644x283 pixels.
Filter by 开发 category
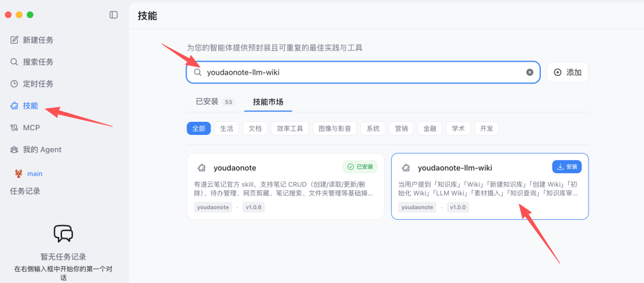point(487,128)
